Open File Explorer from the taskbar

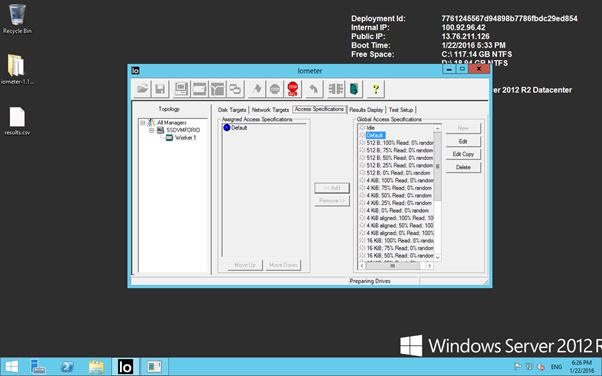tap(96, 367)
